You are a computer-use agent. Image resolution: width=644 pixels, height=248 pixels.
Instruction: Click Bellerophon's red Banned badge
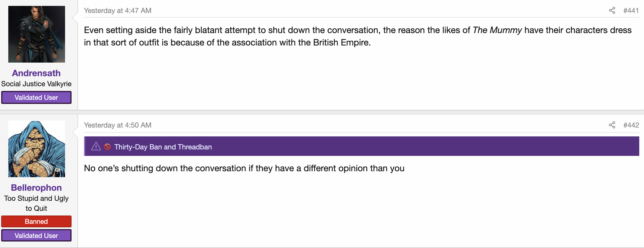point(36,221)
